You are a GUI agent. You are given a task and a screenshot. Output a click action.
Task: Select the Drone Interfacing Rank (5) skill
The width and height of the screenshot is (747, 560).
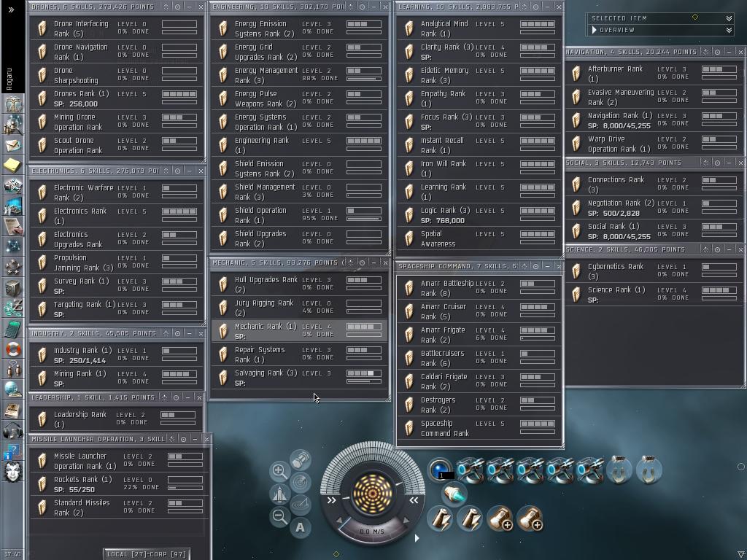tap(117, 28)
